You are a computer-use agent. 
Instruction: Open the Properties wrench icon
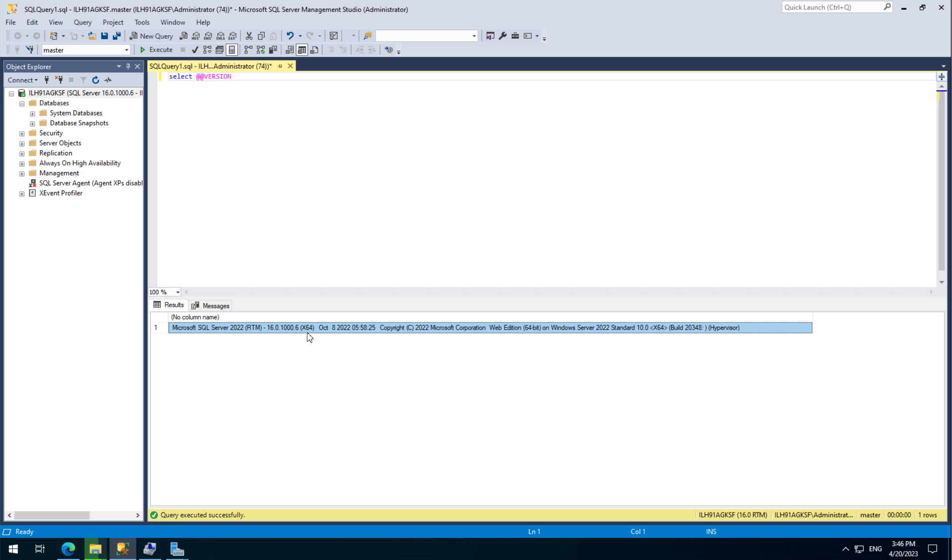[x=503, y=36]
